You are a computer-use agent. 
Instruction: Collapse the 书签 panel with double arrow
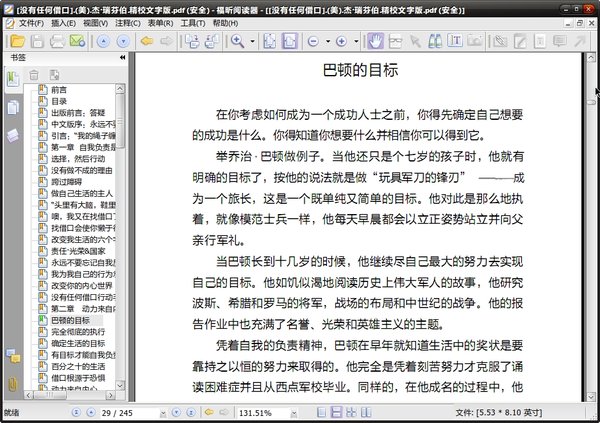[x=122, y=57]
